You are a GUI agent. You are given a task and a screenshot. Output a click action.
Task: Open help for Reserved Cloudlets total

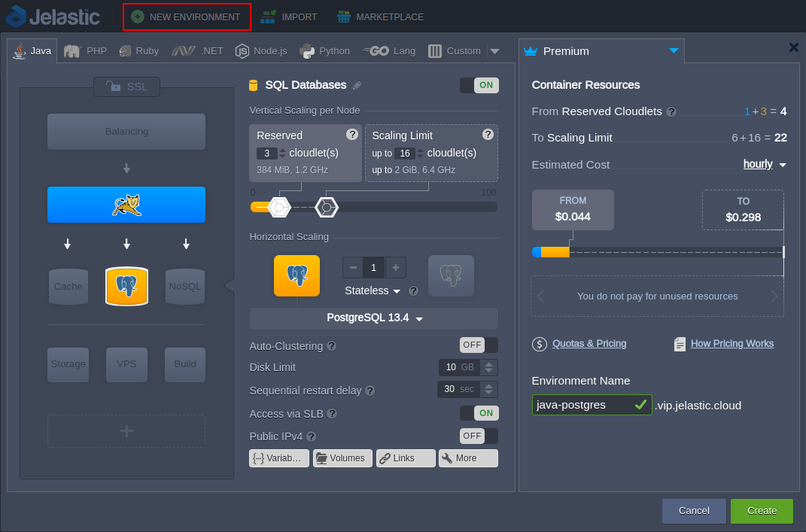point(671,111)
